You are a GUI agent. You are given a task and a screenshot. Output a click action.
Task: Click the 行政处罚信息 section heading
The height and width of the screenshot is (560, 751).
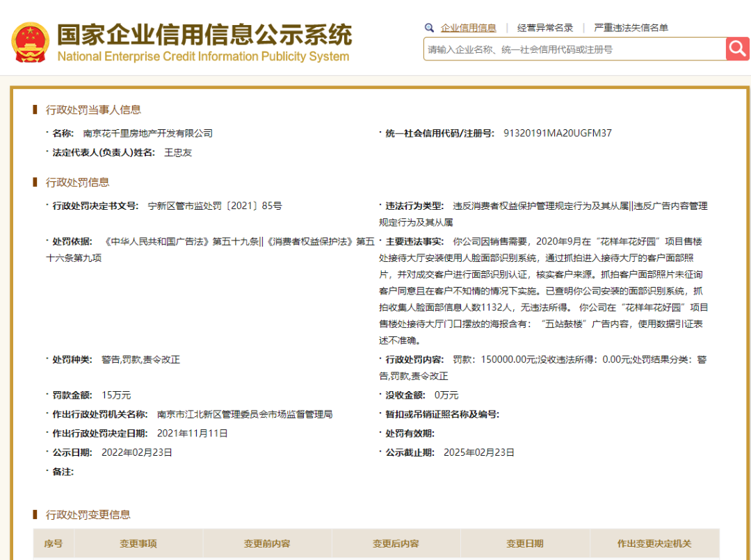[x=77, y=182]
